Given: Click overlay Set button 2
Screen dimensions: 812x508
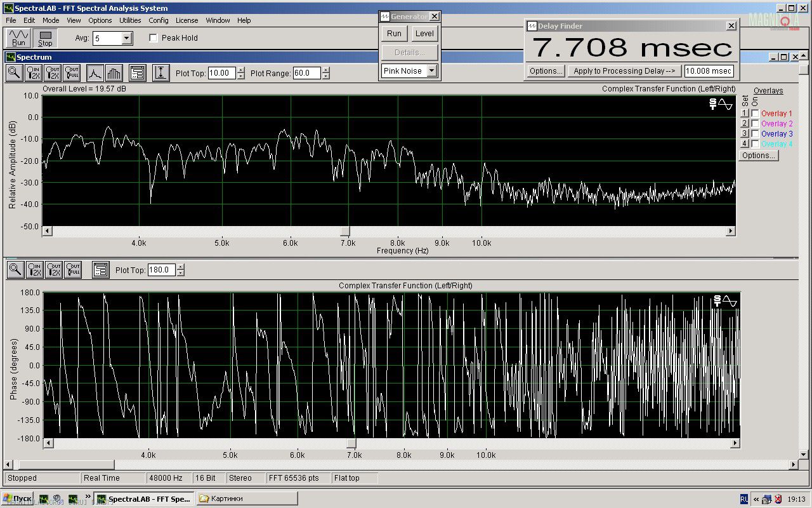Looking at the screenshot, I should point(745,124).
